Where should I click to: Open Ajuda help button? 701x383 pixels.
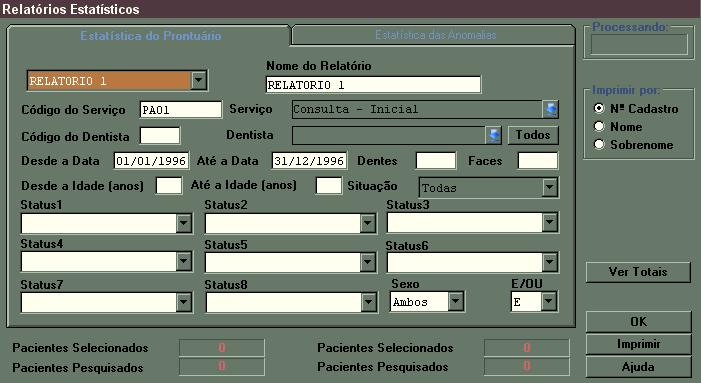(638, 367)
